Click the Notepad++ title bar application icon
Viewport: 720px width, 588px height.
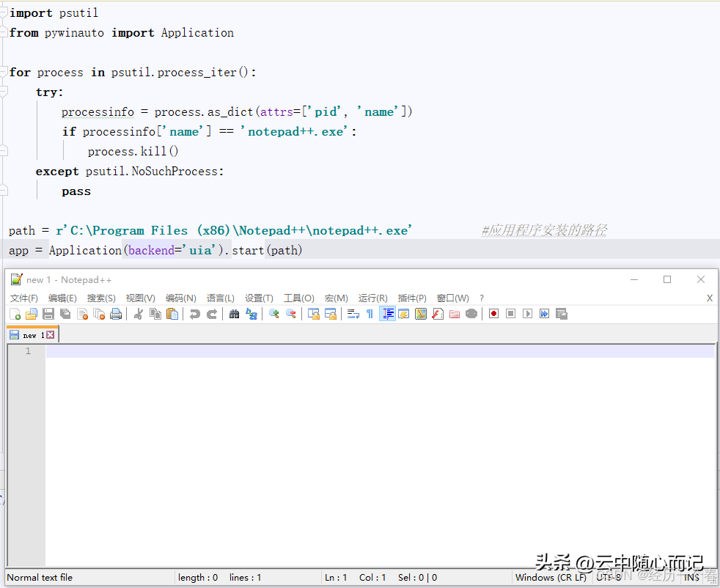17,279
